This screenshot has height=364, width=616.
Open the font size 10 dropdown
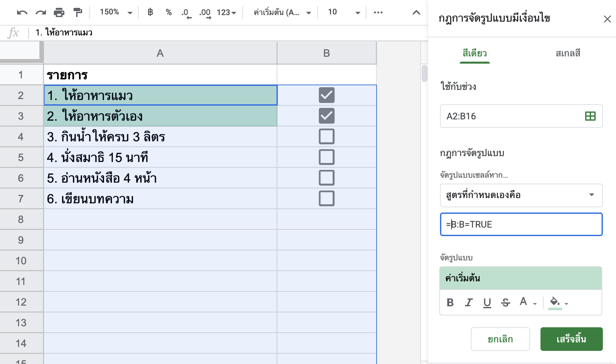click(344, 12)
